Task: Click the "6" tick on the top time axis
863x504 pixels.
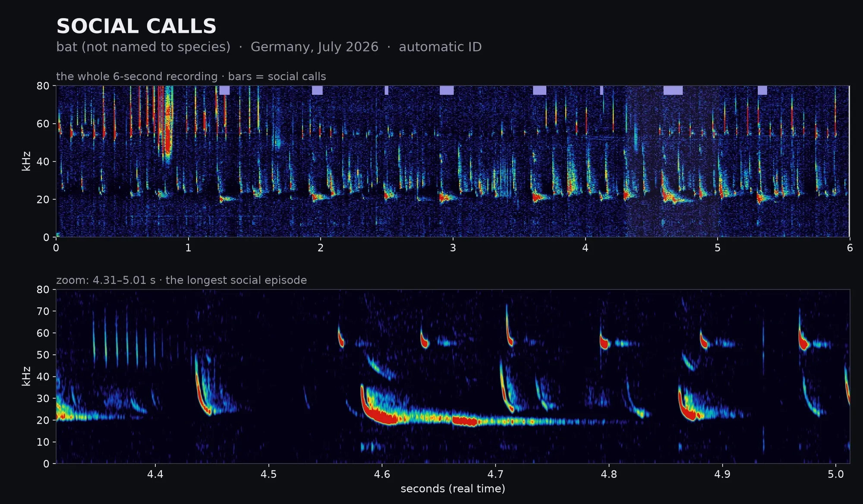Action: point(850,248)
